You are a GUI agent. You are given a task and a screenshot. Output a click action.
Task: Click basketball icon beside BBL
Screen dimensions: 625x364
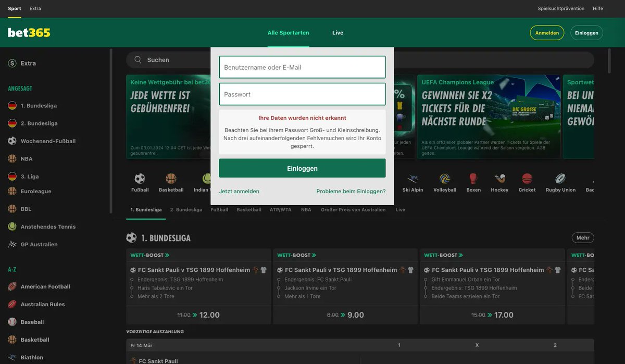coord(12,209)
